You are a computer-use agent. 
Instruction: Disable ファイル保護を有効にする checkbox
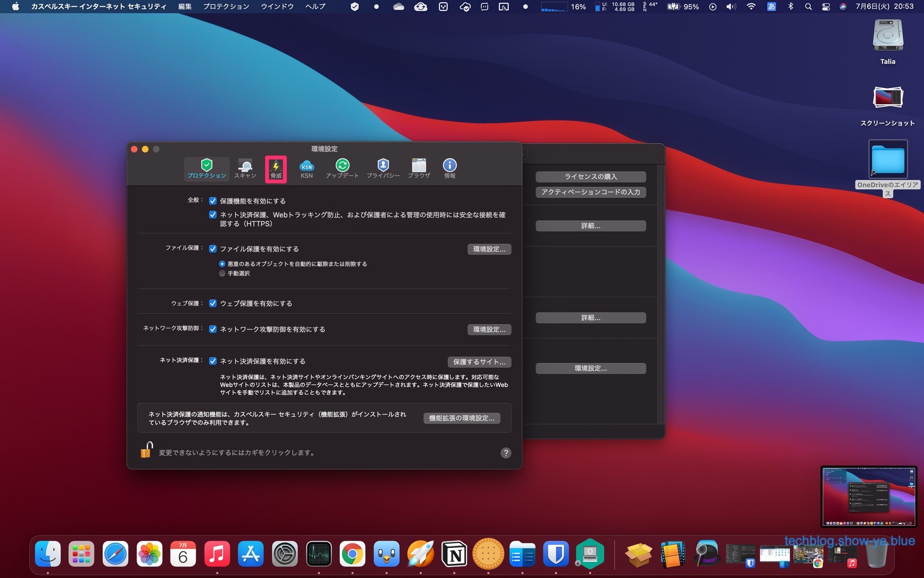(213, 249)
